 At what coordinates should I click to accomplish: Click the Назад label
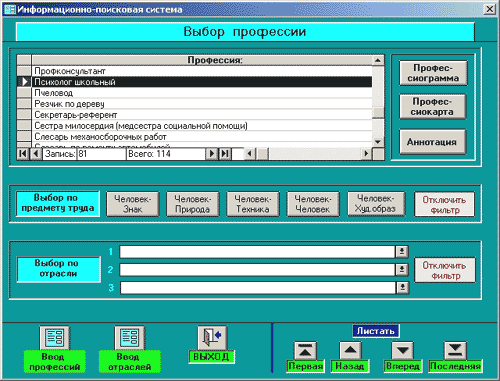pos(350,366)
